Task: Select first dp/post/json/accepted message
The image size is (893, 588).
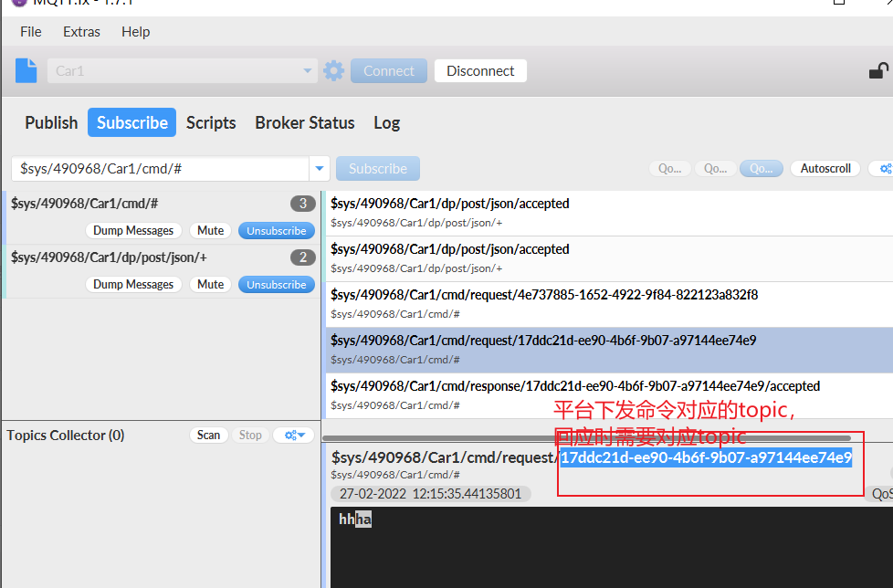Action: pyautogui.click(x=609, y=213)
